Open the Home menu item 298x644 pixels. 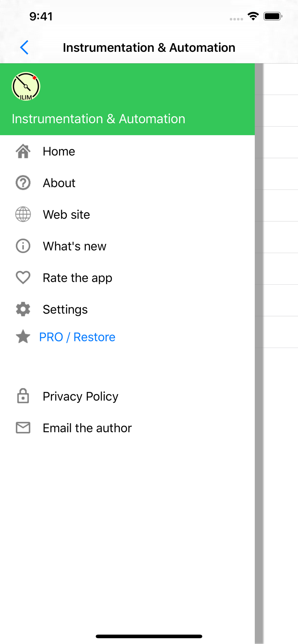click(127, 151)
